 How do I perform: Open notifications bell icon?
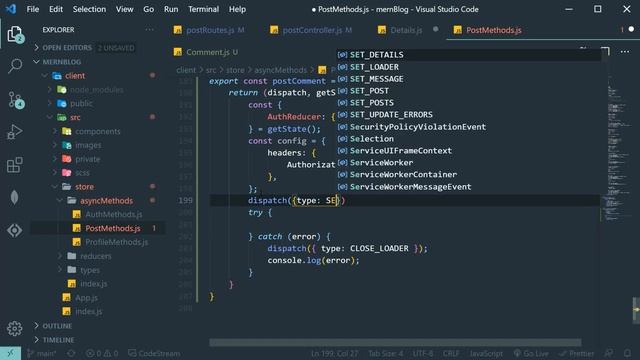[627, 353]
